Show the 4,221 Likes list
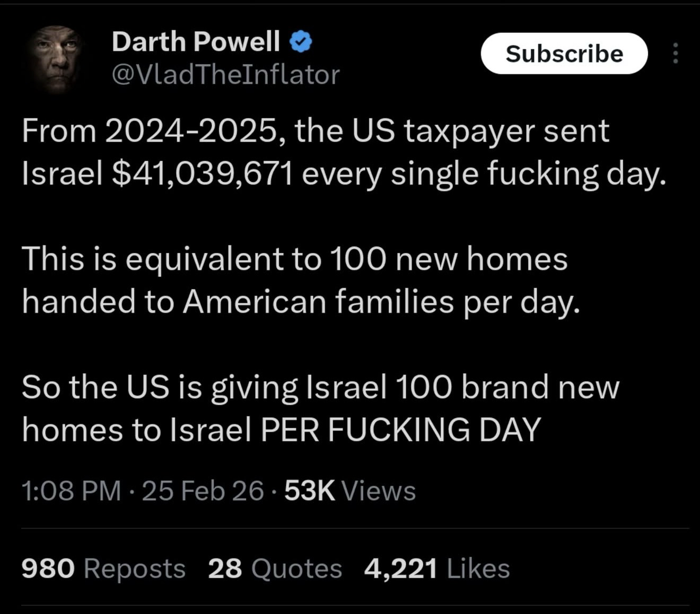The height and width of the screenshot is (614, 700). tap(436, 568)
